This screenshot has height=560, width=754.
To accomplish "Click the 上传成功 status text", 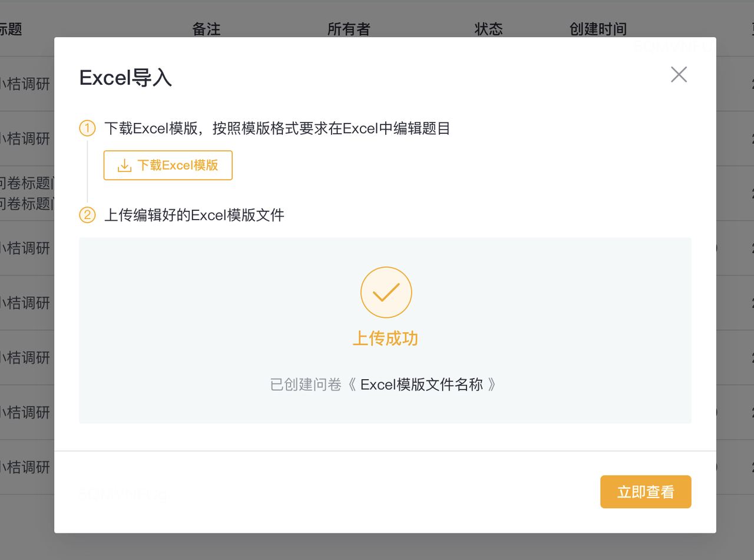I will pos(385,339).
